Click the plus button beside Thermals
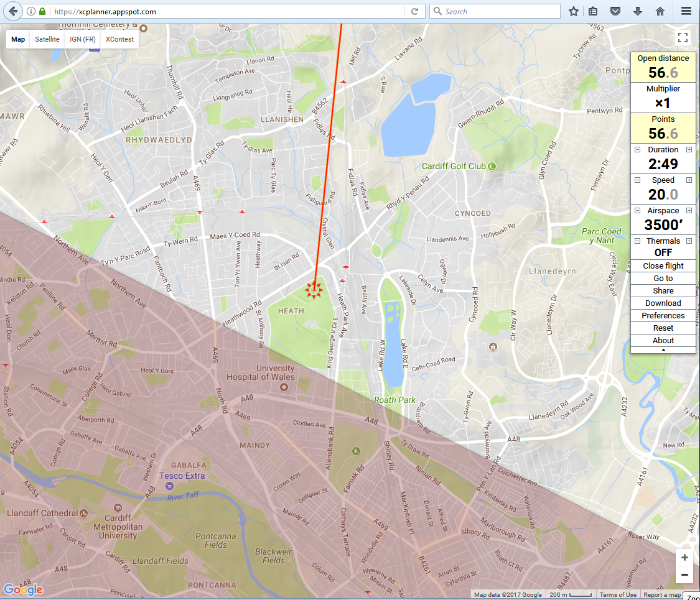The width and height of the screenshot is (700, 600). point(689,241)
